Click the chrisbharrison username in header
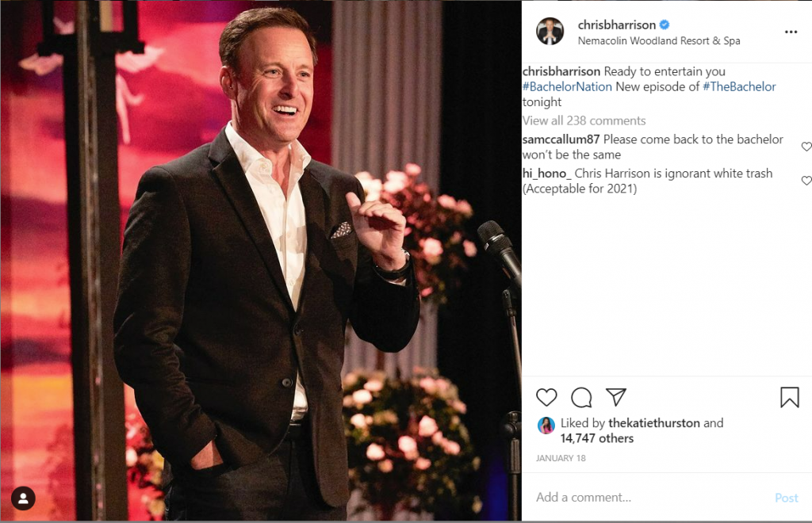This screenshot has height=523, width=812. tap(616, 25)
